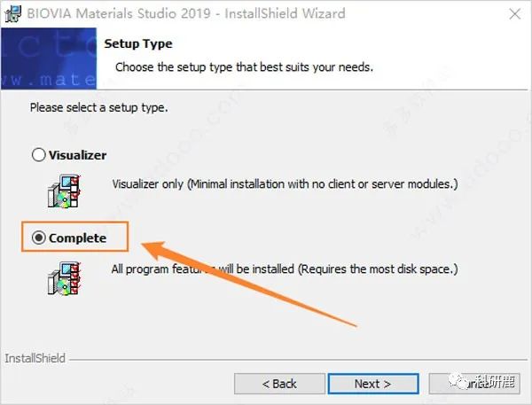532x405 pixels.
Task: Click the Please select a setup type prompt
Action: (x=98, y=108)
